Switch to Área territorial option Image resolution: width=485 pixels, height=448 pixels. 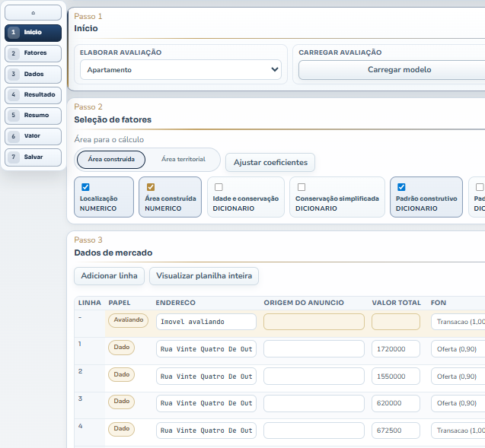point(183,160)
